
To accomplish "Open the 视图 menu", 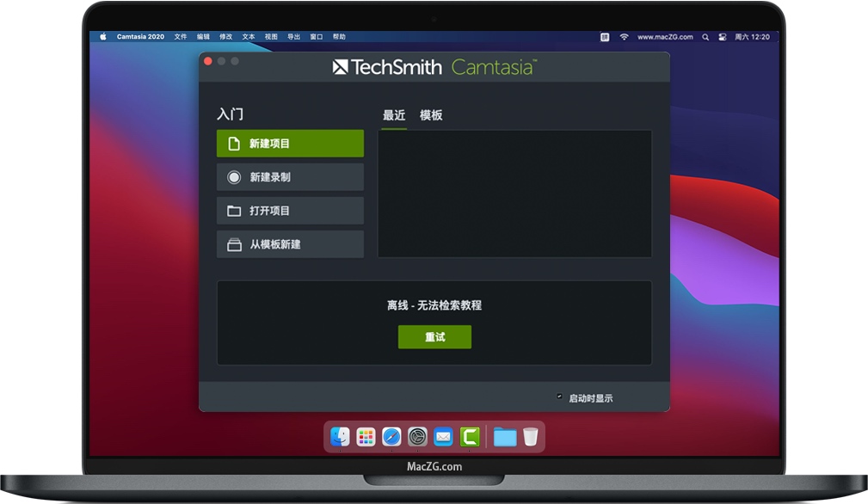I will coord(271,37).
